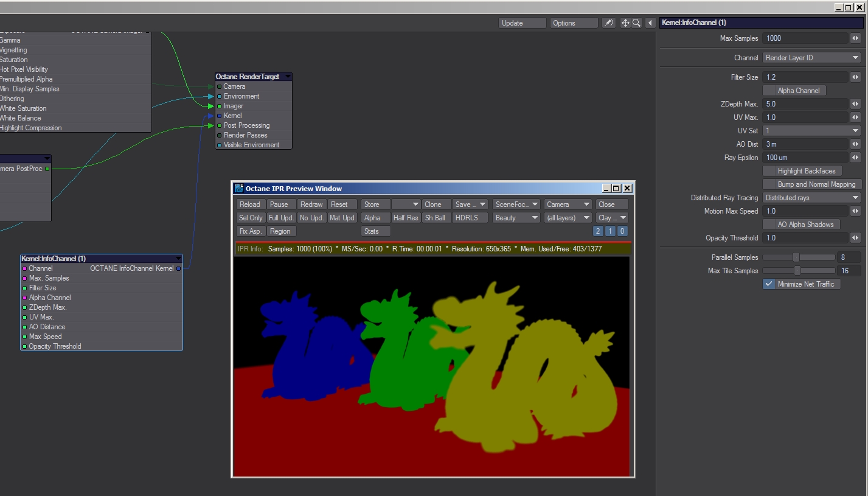Click the Imager input connector on RenderTarget
868x496 pixels.
[x=220, y=106]
